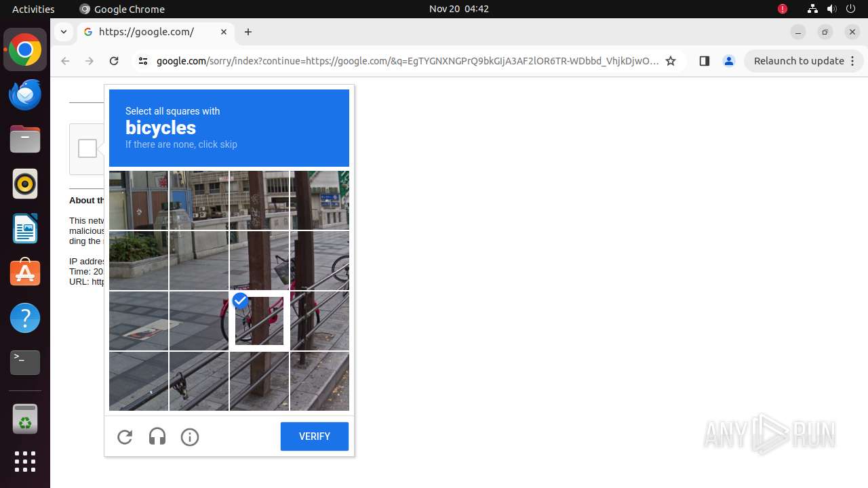Click 'If there are none, click skip' text

[181, 144]
